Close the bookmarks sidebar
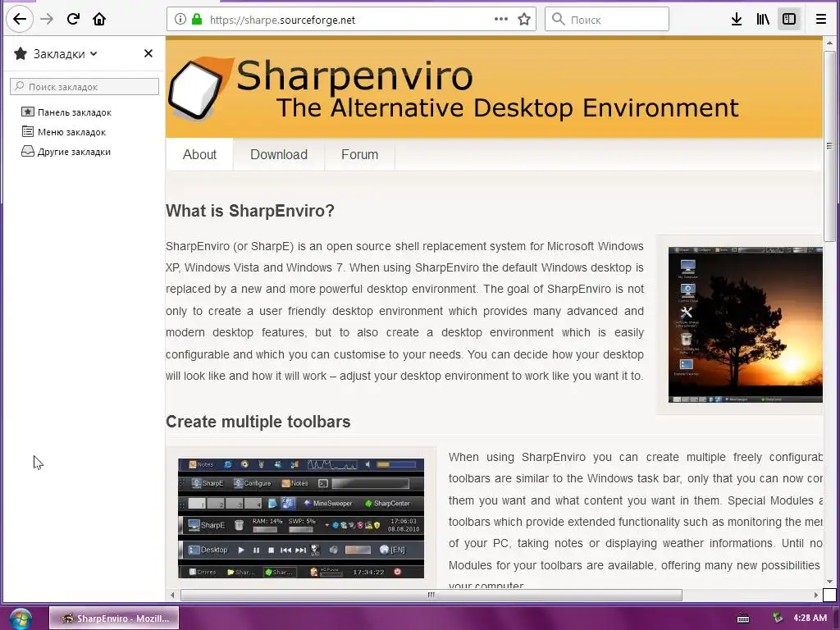The width and height of the screenshot is (840, 630). (148, 53)
